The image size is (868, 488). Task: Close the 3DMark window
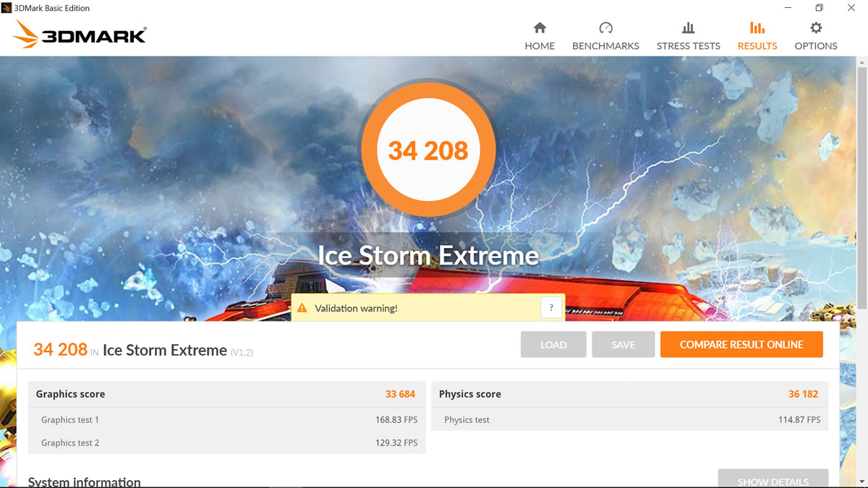[851, 8]
